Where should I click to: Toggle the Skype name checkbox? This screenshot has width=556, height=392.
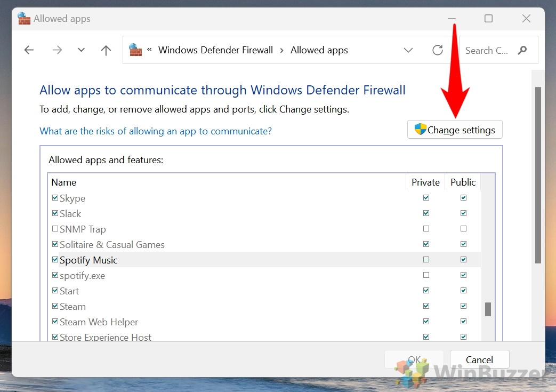click(x=55, y=197)
